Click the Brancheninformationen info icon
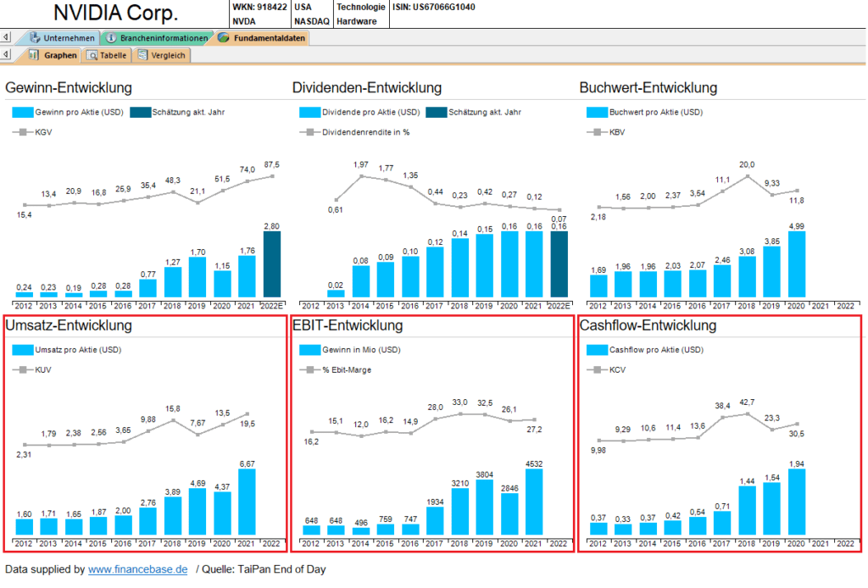The image size is (868, 588). click(111, 38)
